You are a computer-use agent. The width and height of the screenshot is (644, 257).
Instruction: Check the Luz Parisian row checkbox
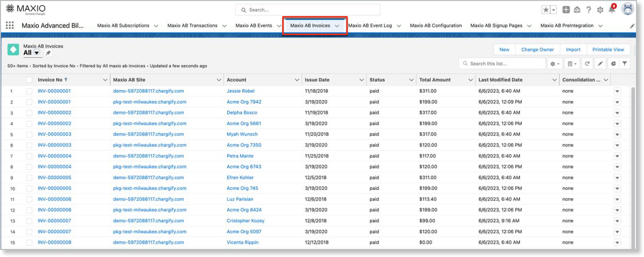tap(29, 199)
